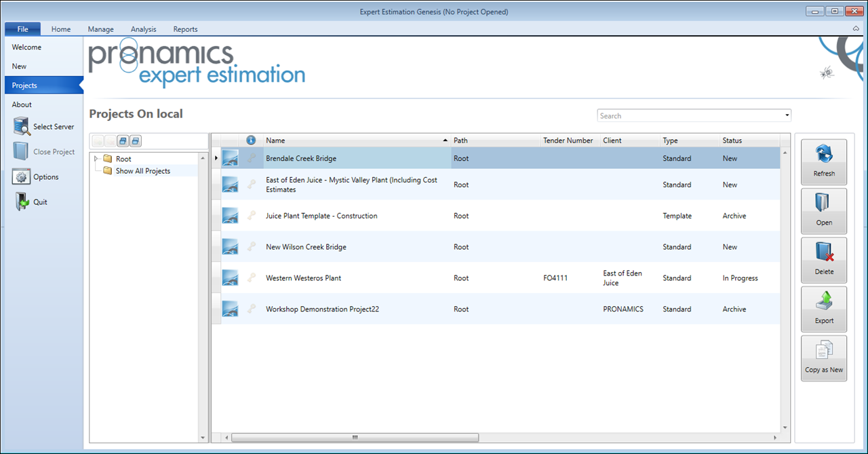Click the Quit icon in sidebar
This screenshot has height=454, width=868.
(x=22, y=202)
